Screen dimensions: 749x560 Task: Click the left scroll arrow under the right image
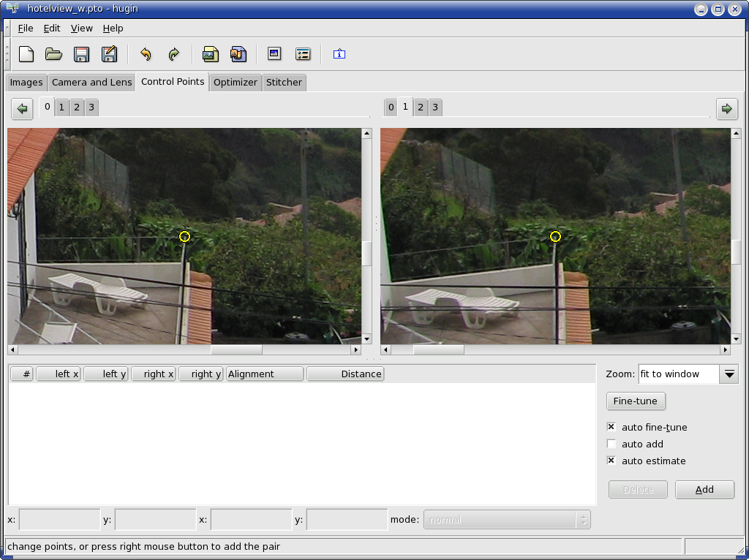(386, 350)
